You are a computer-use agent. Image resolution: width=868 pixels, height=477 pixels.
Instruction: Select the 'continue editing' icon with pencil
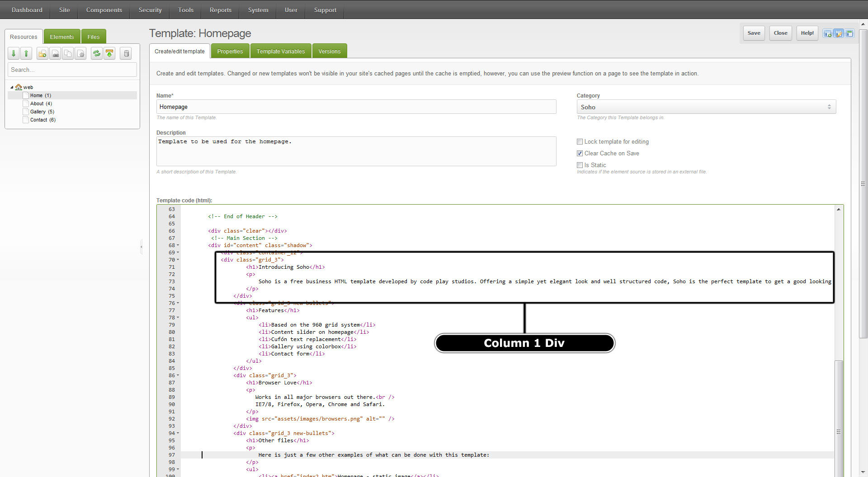pos(839,33)
